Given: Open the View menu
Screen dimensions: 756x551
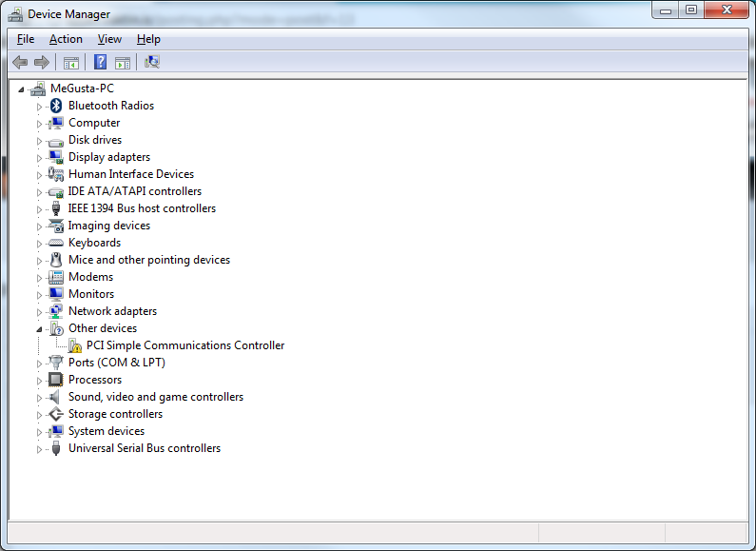Looking at the screenshot, I should (109, 39).
